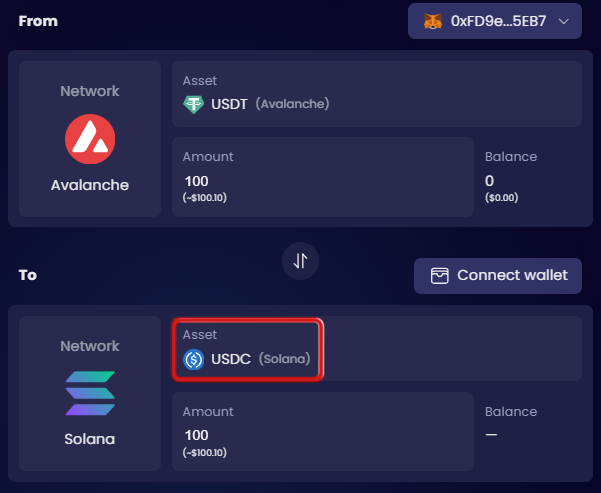Image resolution: width=601 pixels, height=493 pixels.
Task: Click the (~$100.10) text under To amount
Action: [205, 452]
